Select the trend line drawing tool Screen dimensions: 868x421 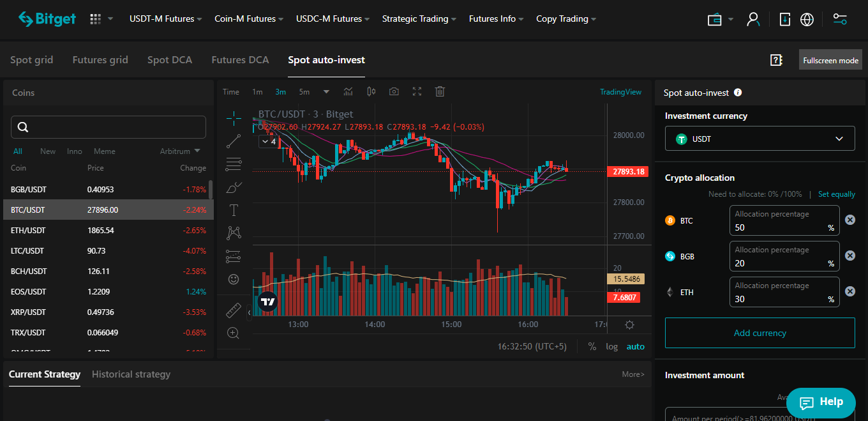(234, 141)
